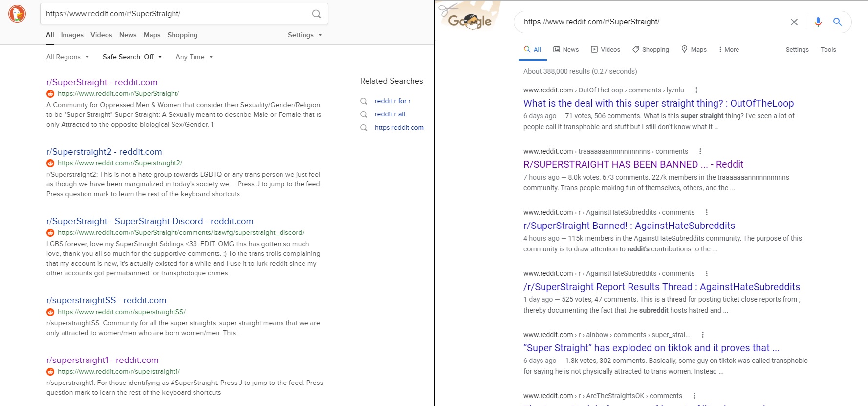This screenshot has height=406, width=868.
Task: Click the DuckDuckGo logo icon
Action: (17, 14)
